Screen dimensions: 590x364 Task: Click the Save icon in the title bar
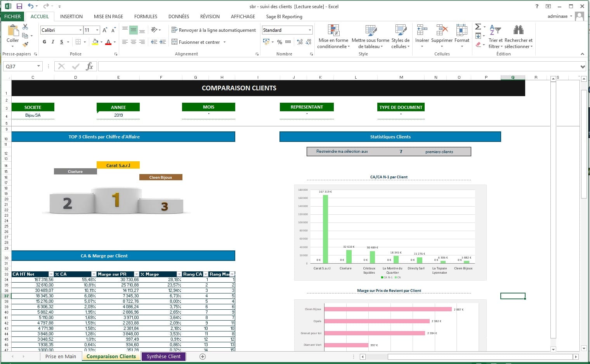19,6
